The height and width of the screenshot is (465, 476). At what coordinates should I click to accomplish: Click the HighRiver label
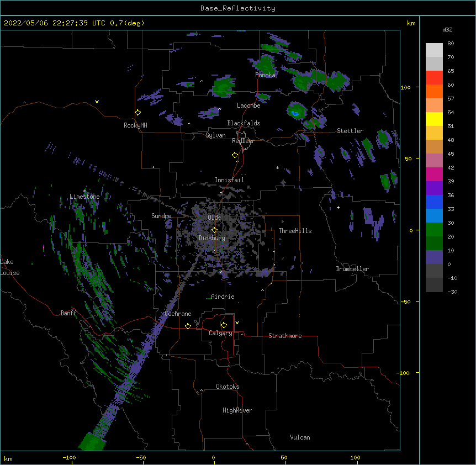pyautogui.click(x=237, y=410)
